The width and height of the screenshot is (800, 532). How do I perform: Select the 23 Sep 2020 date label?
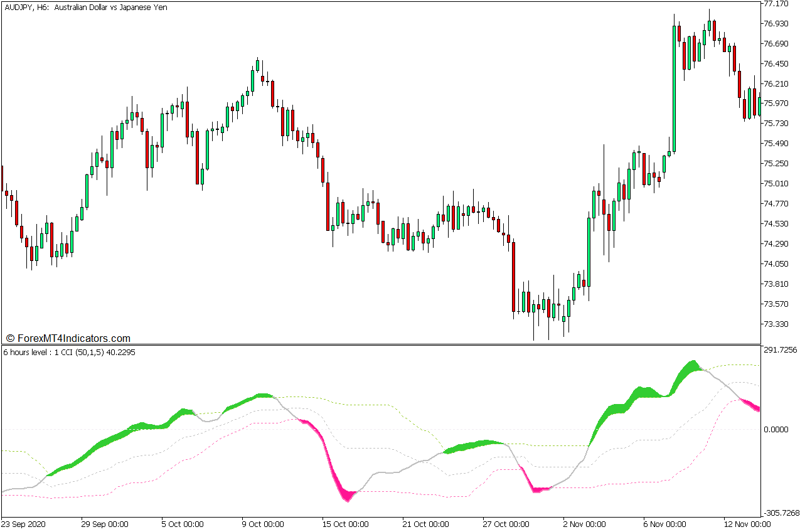[x=24, y=524]
